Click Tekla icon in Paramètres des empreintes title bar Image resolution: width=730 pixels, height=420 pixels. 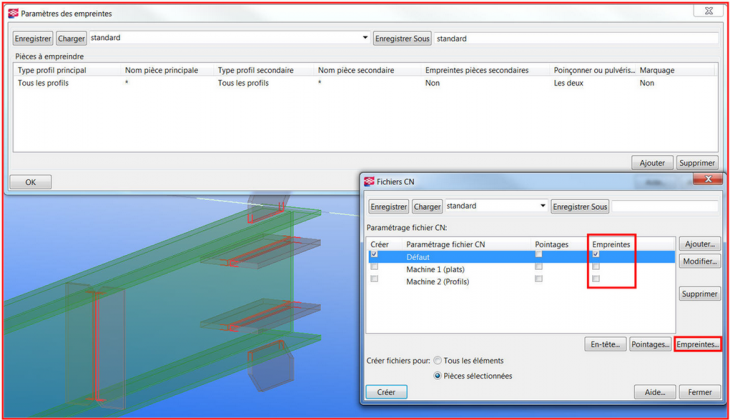click(13, 14)
